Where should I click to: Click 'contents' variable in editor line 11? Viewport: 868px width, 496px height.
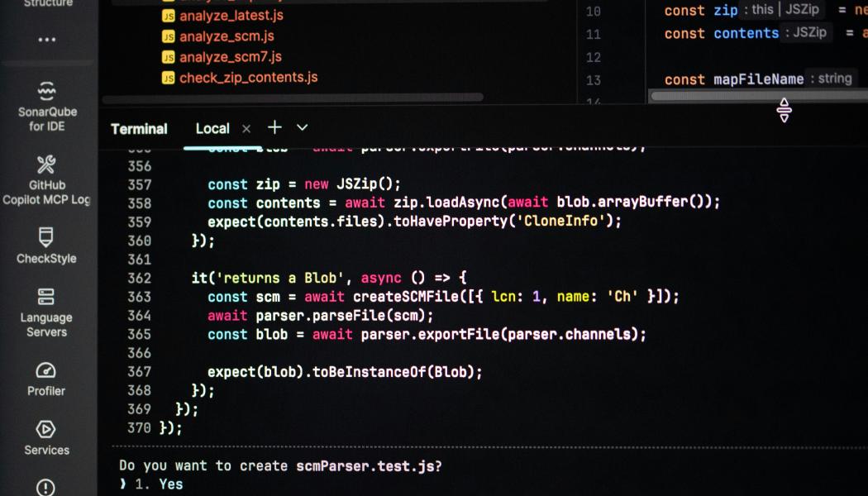(746, 33)
